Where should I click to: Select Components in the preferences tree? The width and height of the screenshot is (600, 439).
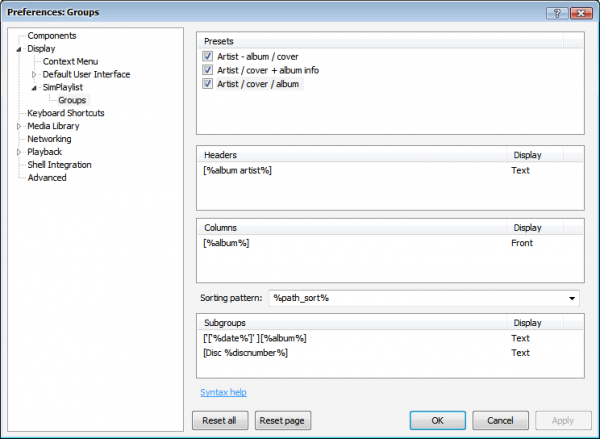52,36
